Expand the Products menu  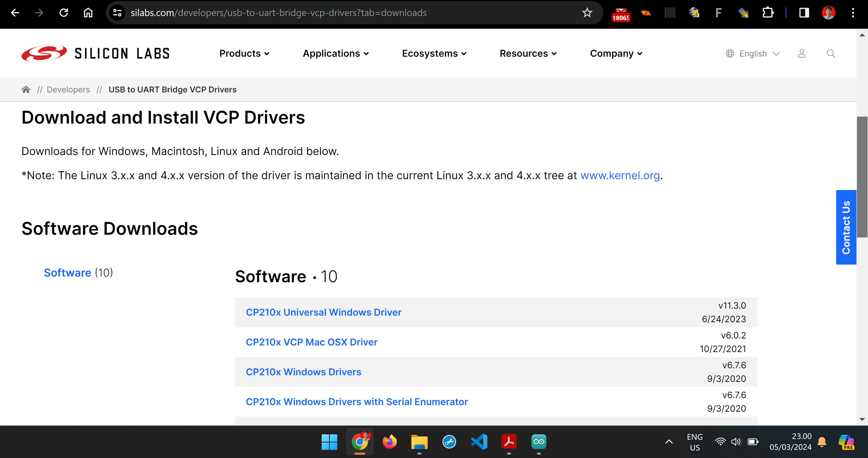[244, 53]
